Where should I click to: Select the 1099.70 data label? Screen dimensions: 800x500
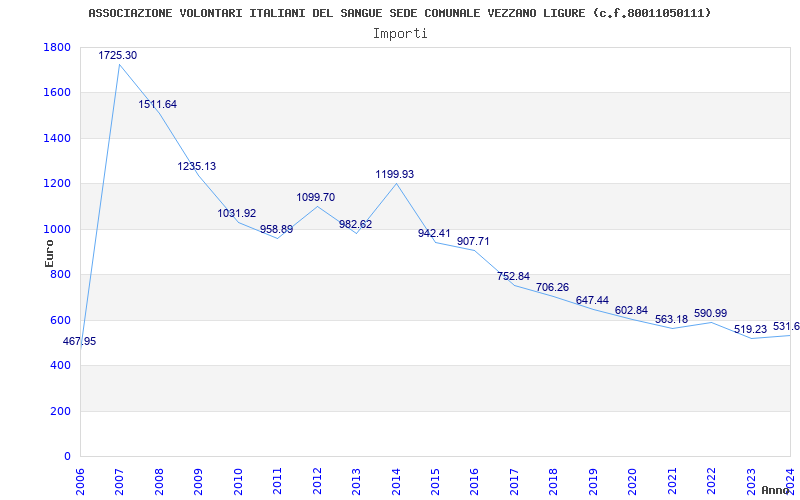click(316, 197)
